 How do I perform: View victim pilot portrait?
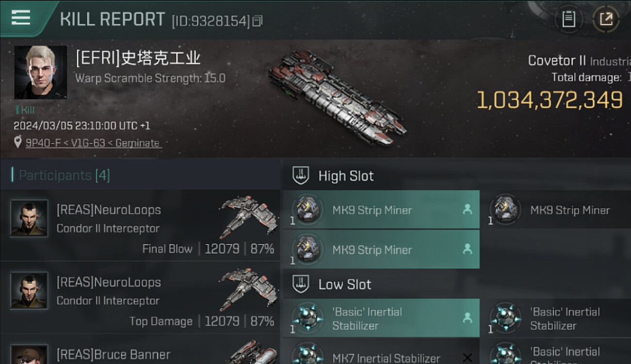(x=41, y=72)
